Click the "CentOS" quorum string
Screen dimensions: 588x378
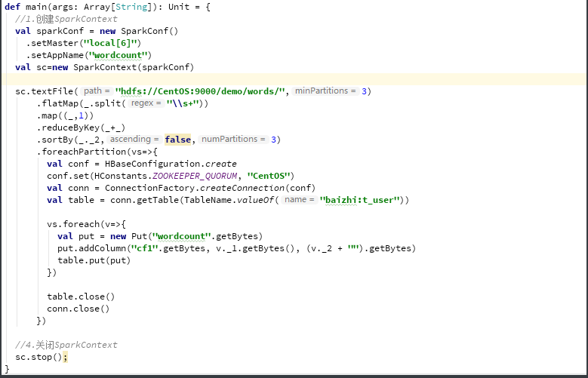269,176
